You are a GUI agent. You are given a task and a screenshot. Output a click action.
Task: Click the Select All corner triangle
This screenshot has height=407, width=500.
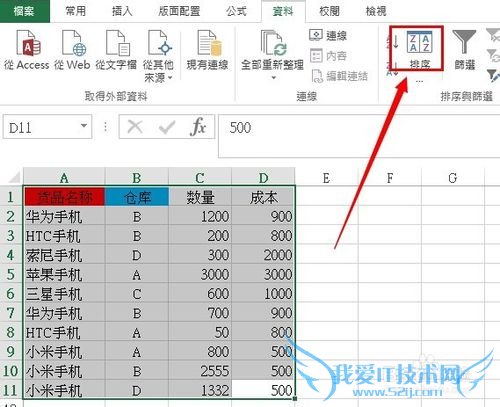pos(13,177)
